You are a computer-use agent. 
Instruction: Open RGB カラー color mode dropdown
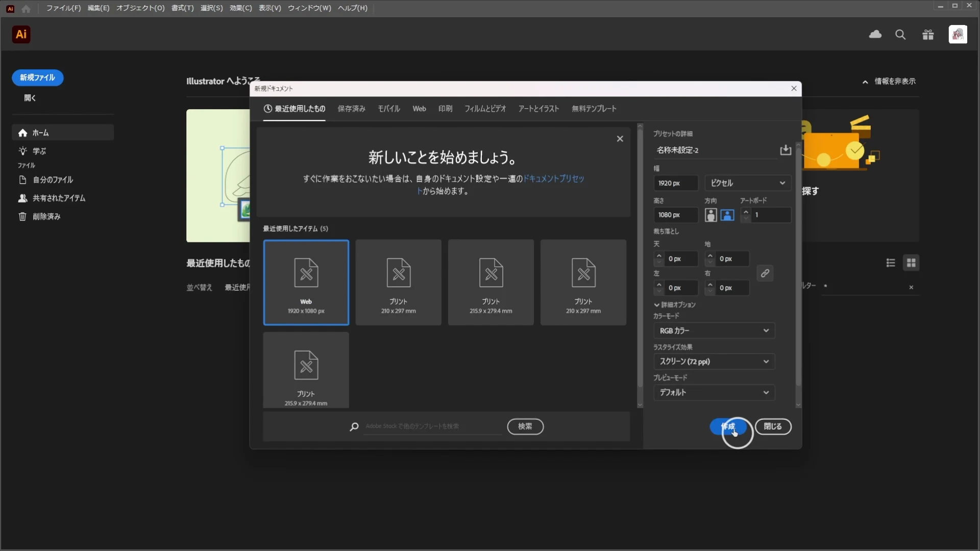(714, 331)
